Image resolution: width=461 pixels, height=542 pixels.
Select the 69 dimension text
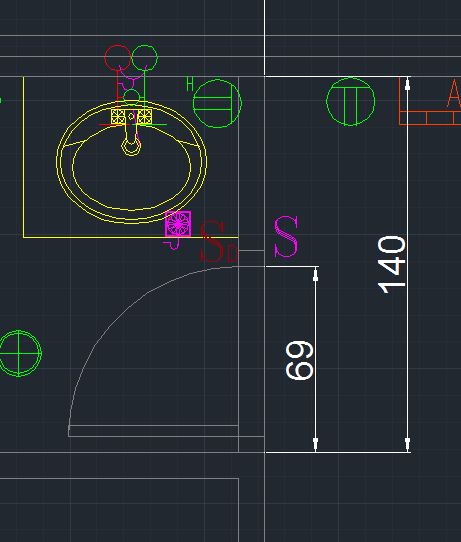(299, 361)
